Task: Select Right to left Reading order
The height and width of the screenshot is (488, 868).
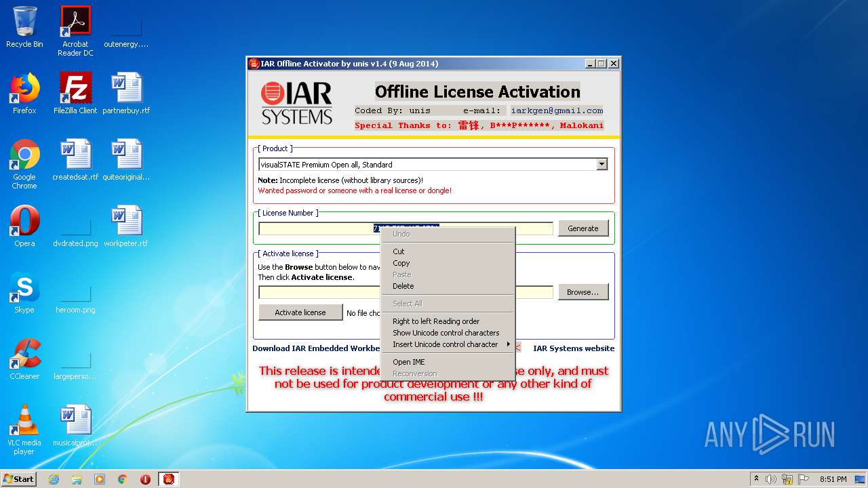Action: coord(448,321)
